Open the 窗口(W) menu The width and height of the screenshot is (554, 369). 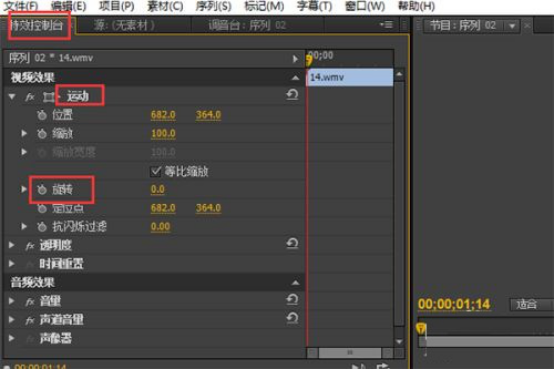click(365, 6)
